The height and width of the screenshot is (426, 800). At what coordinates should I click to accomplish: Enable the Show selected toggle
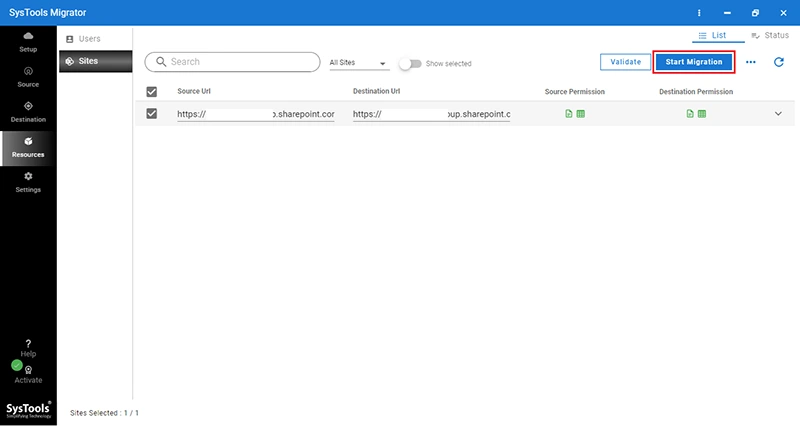(410, 64)
